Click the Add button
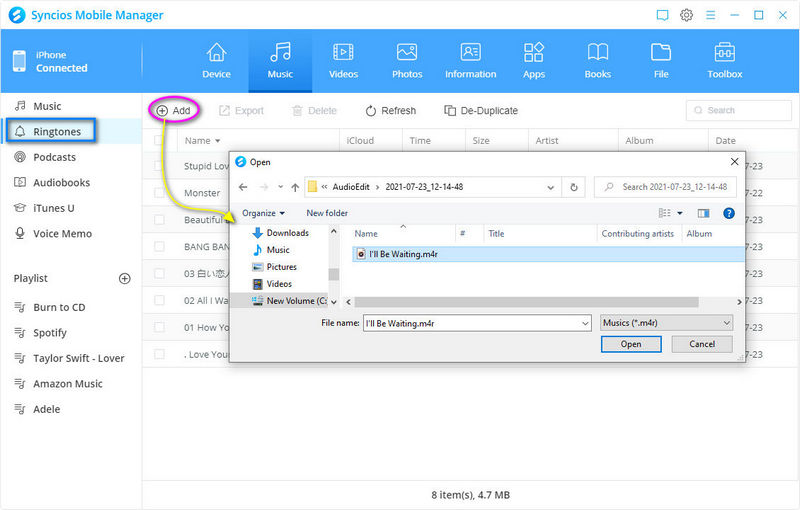 point(173,111)
